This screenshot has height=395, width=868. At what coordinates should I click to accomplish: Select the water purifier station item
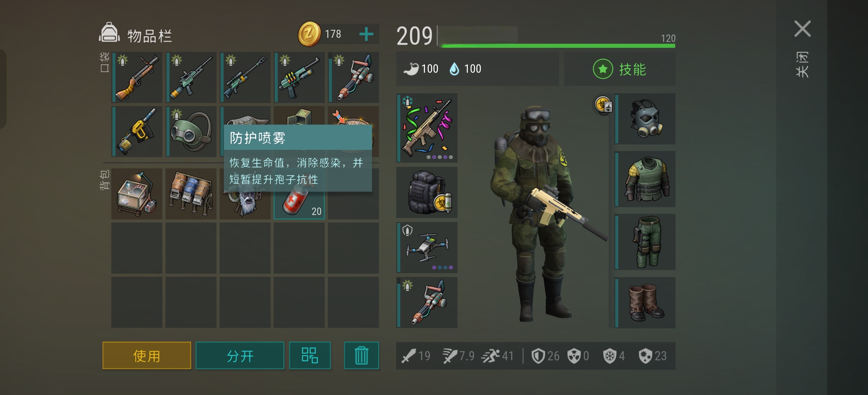point(137,194)
